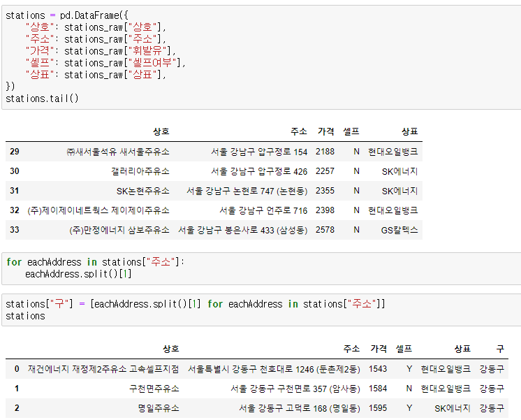Click the price value 1595
The width and height of the screenshot is (521, 420).
pos(378,408)
